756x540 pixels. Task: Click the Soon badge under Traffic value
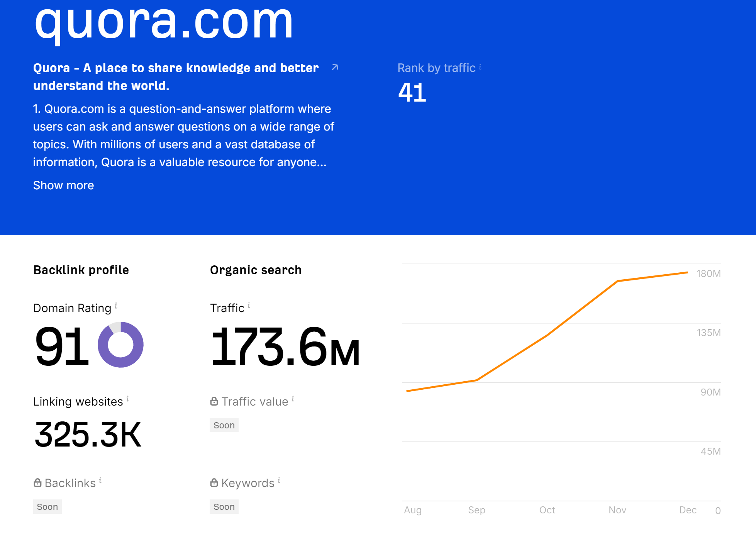pyautogui.click(x=224, y=425)
